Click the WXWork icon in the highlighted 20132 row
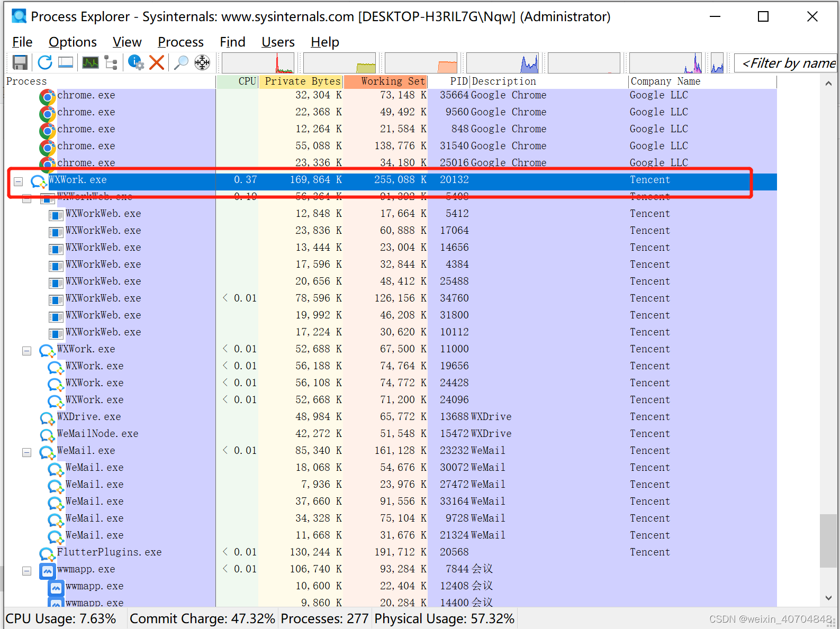The image size is (840, 629). click(38, 181)
